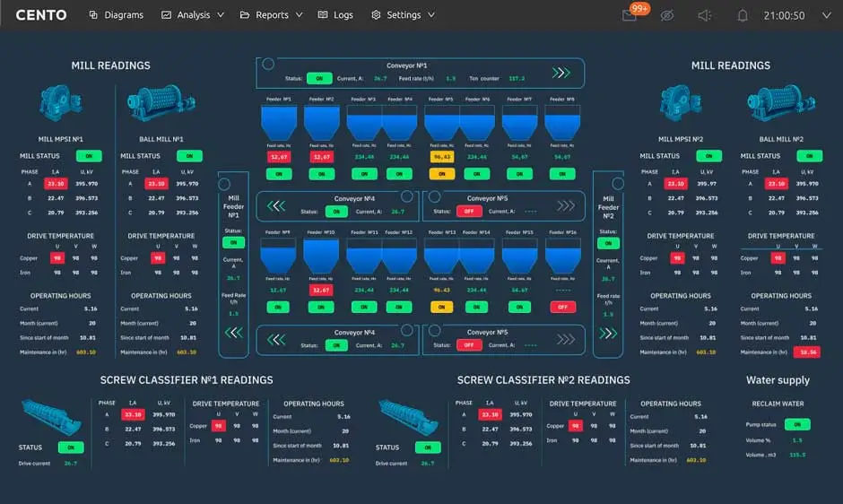Click the speaker sound icon
This screenshot has width=843, height=504.
pos(704,15)
